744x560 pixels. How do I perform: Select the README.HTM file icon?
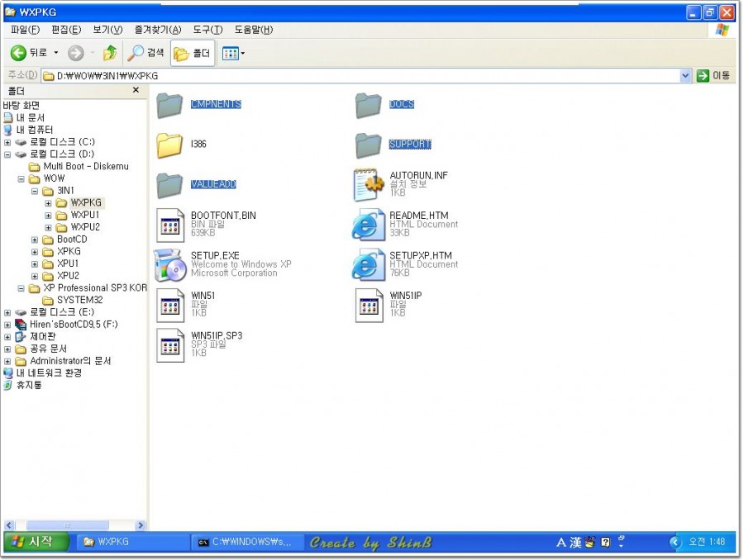point(368,225)
